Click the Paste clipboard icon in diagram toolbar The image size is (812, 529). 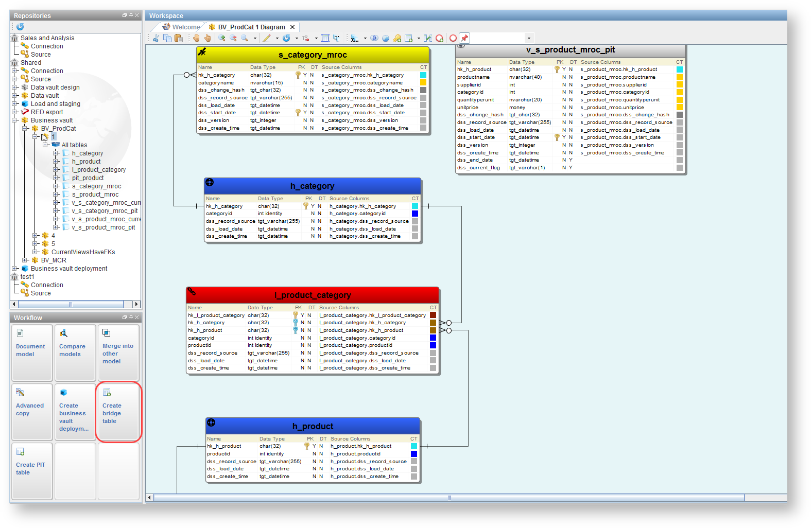tap(179, 38)
